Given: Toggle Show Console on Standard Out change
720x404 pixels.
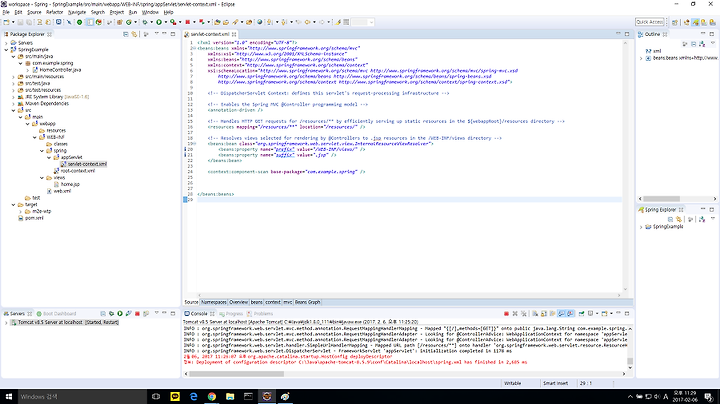Looking at the screenshot, I should tap(562, 314).
